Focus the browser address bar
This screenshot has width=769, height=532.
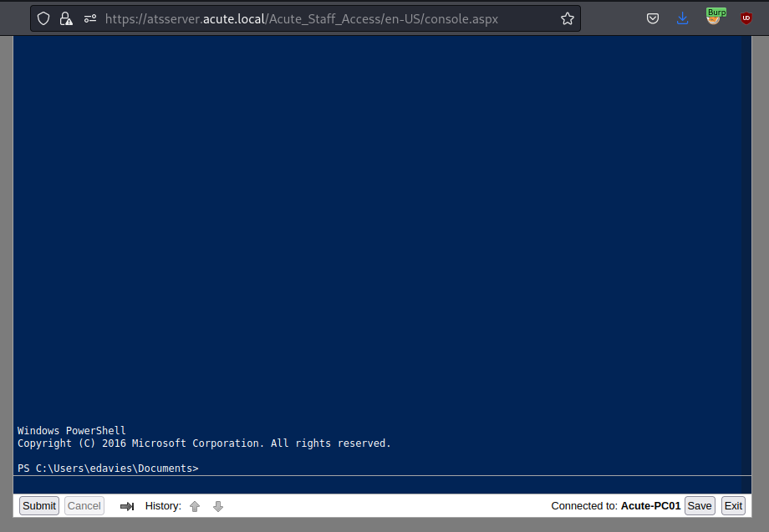[x=334, y=18]
